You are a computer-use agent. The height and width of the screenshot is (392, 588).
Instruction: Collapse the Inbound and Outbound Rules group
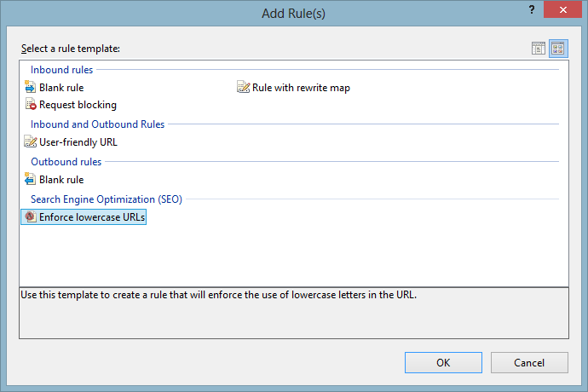[x=98, y=124]
